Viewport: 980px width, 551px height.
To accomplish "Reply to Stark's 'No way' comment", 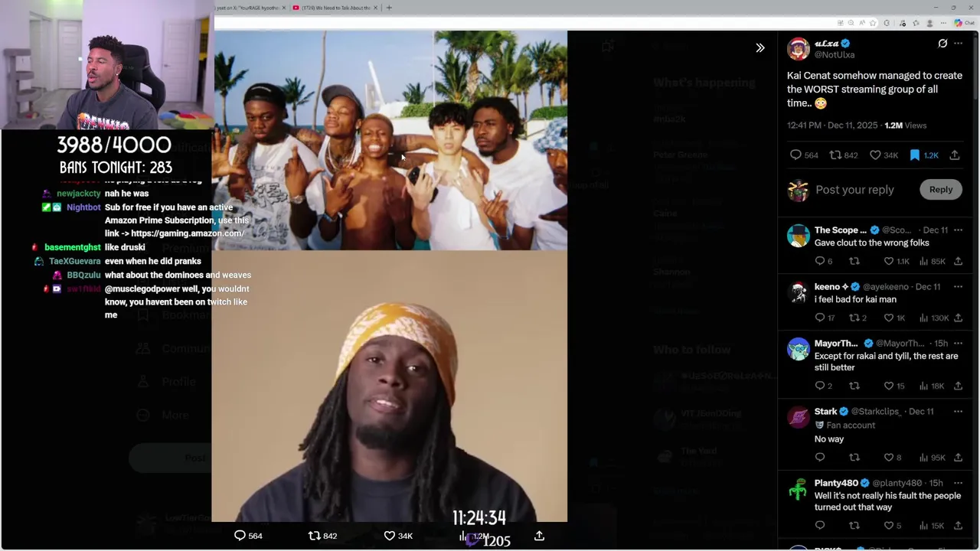I will 820,458.
